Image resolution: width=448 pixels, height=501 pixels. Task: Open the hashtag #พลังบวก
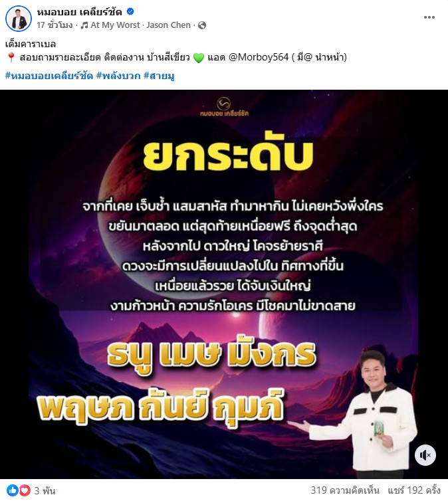[118, 76]
